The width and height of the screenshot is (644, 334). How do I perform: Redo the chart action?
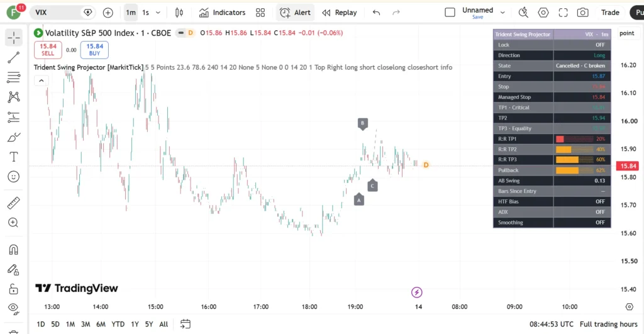[x=396, y=13]
